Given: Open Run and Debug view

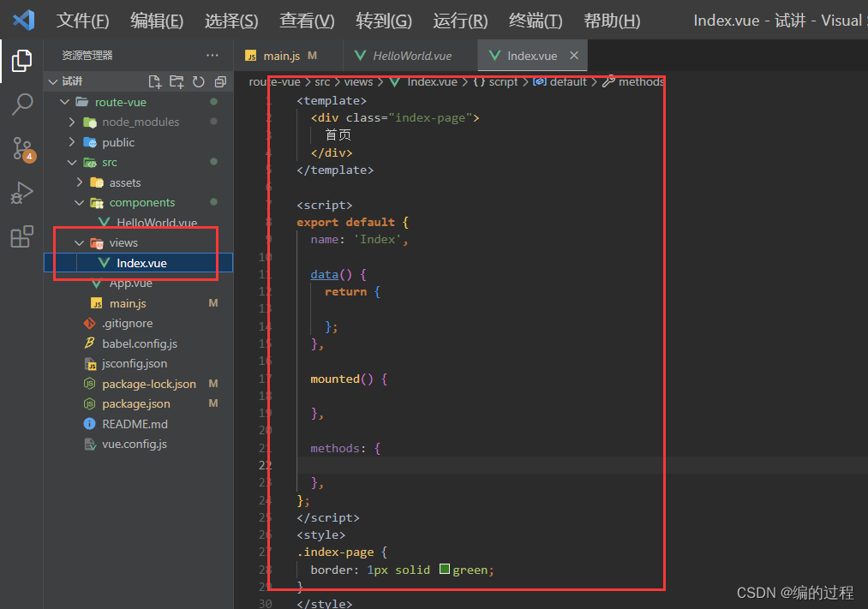Looking at the screenshot, I should (22, 193).
